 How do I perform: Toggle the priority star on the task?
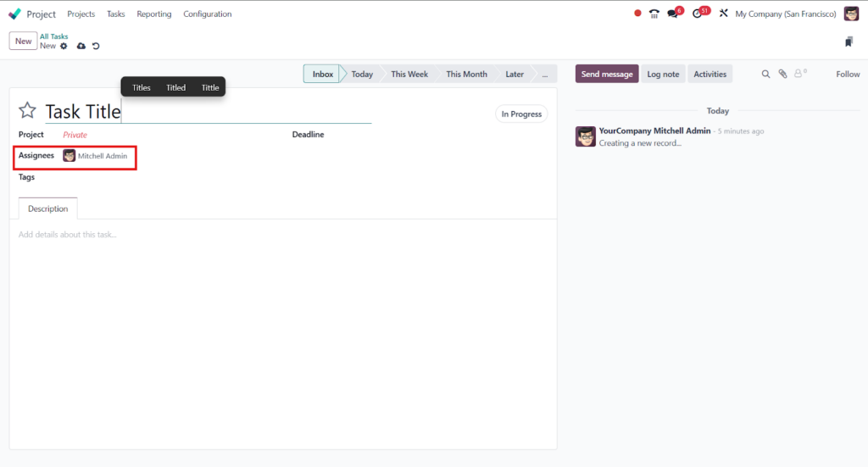pyautogui.click(x=27, y=111)
